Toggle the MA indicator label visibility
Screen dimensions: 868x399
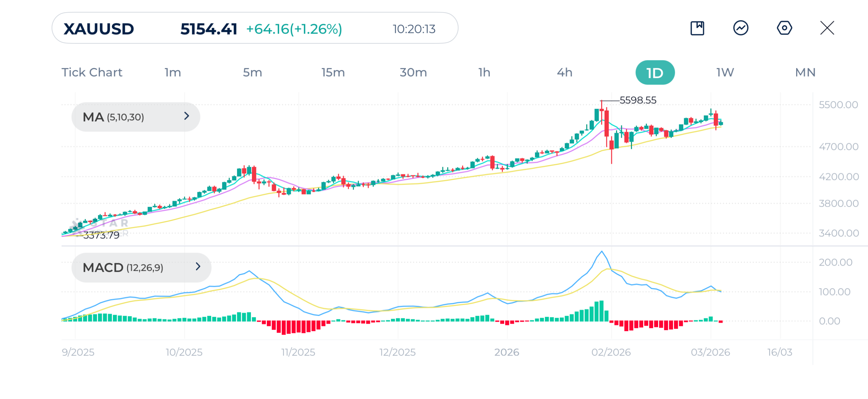(114, 117)
